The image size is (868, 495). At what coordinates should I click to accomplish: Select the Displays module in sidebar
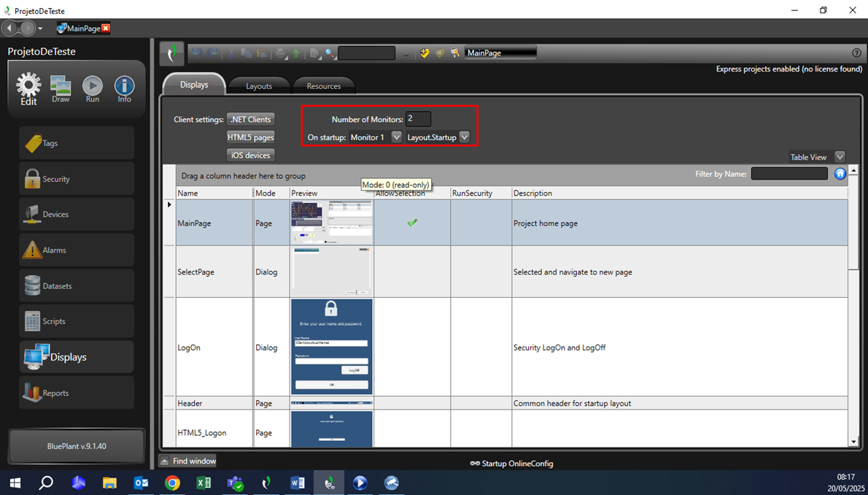[x=77, y=357]
